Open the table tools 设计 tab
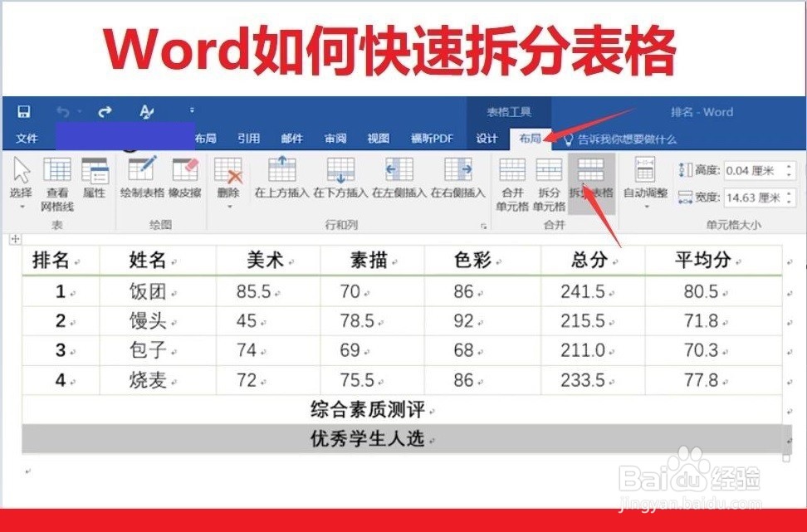 (487, 139)
